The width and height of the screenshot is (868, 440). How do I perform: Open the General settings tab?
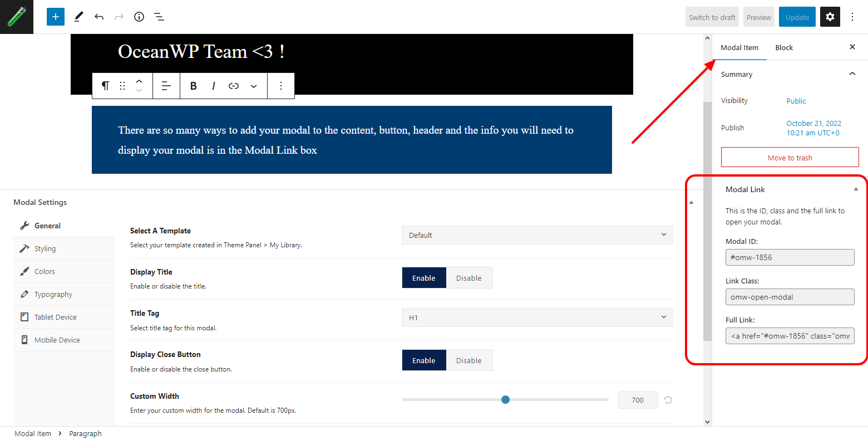(x=63, y=226)
